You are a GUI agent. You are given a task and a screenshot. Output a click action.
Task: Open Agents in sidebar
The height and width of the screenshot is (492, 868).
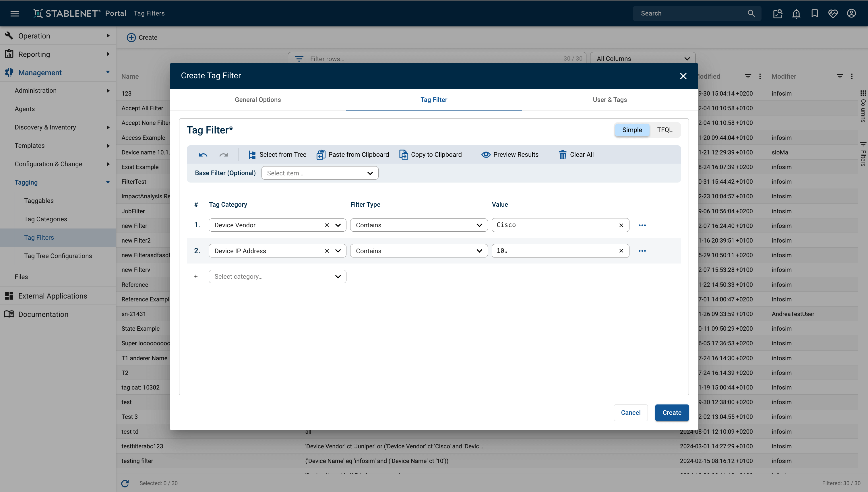pyautogui.click(x=25, y=109)
